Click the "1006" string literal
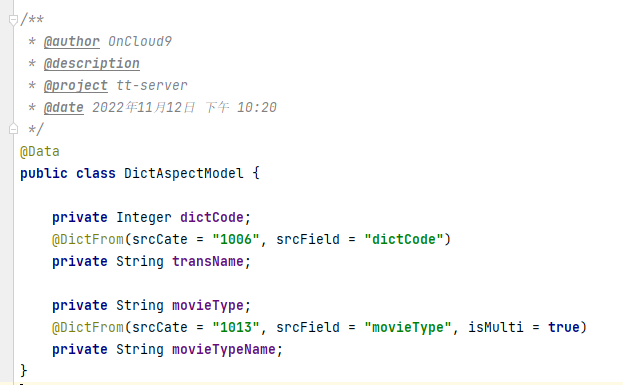The height and width of the screenshot is (385, 623). 236,239
